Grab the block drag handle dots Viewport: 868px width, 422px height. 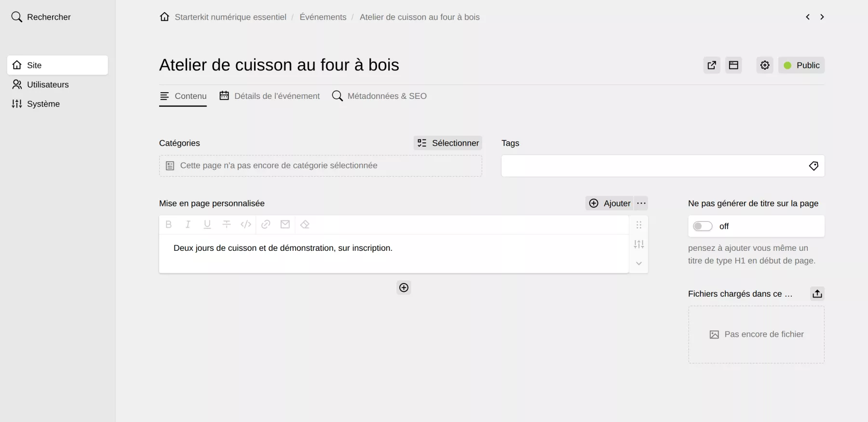[x=639, y=225]
